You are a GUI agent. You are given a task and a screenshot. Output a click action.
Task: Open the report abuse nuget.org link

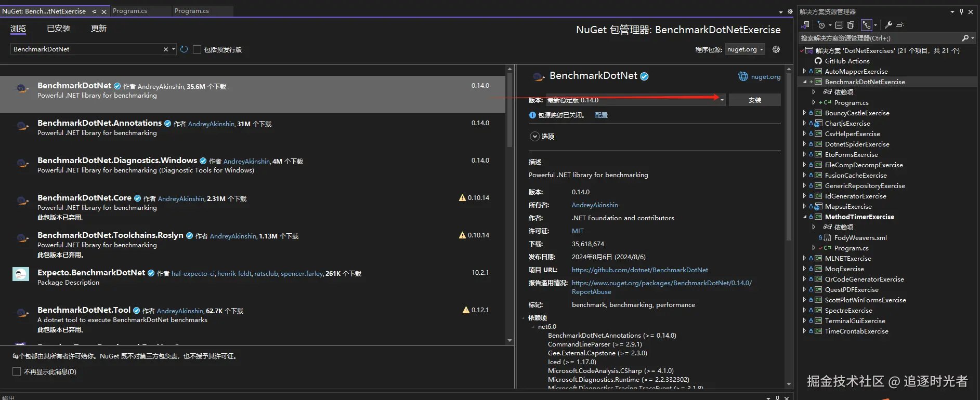click(x=662, y=287)
